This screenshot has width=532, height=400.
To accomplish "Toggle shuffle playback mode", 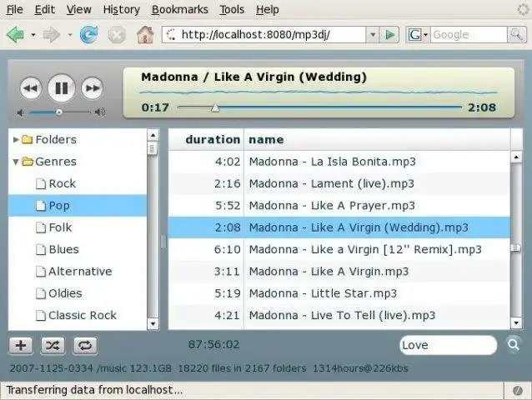I will pos(53,346).
